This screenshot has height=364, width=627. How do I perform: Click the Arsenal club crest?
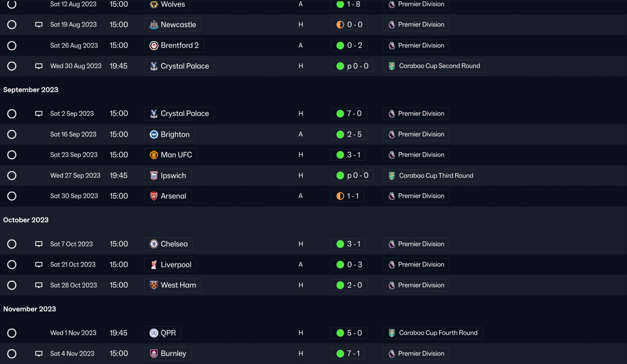point(154,196)
